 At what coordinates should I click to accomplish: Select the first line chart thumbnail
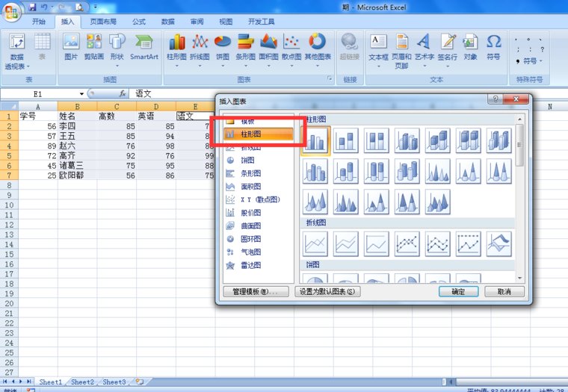[315, 243]
